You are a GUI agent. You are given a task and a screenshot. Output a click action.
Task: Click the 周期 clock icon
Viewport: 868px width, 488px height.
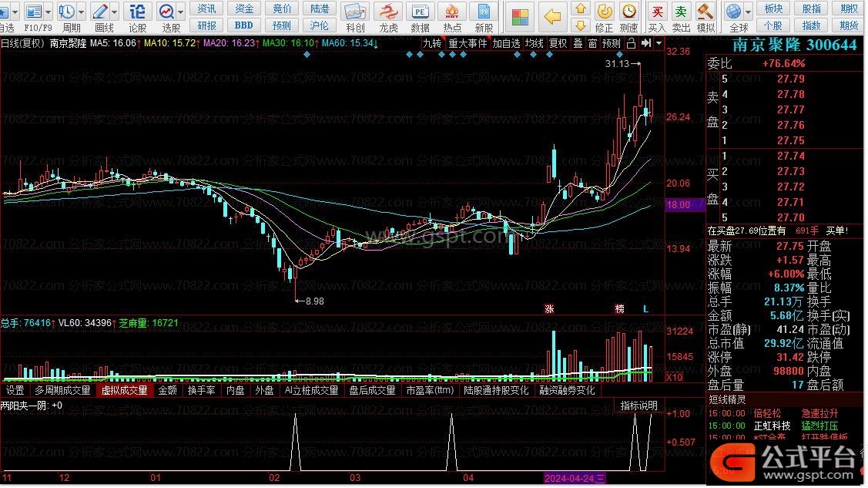67,11
